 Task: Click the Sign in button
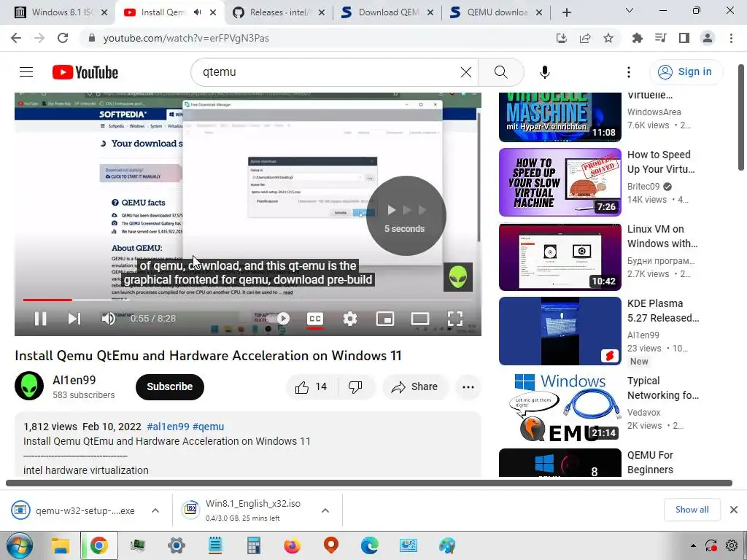tap(686, 72)
